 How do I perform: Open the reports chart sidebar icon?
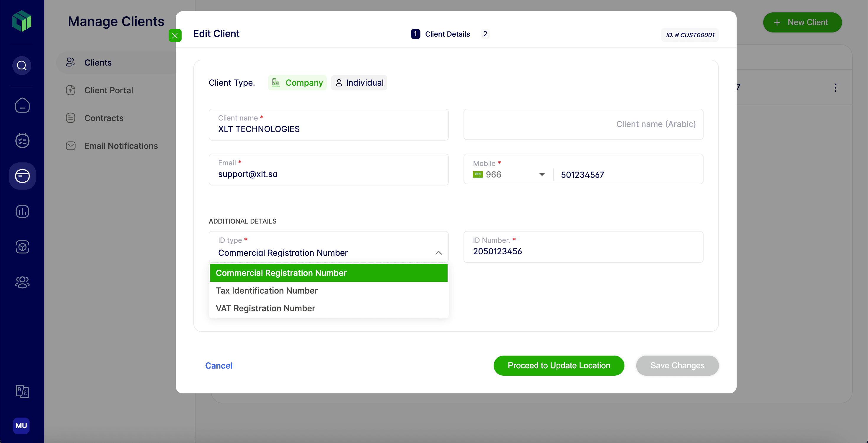[22, 212]
